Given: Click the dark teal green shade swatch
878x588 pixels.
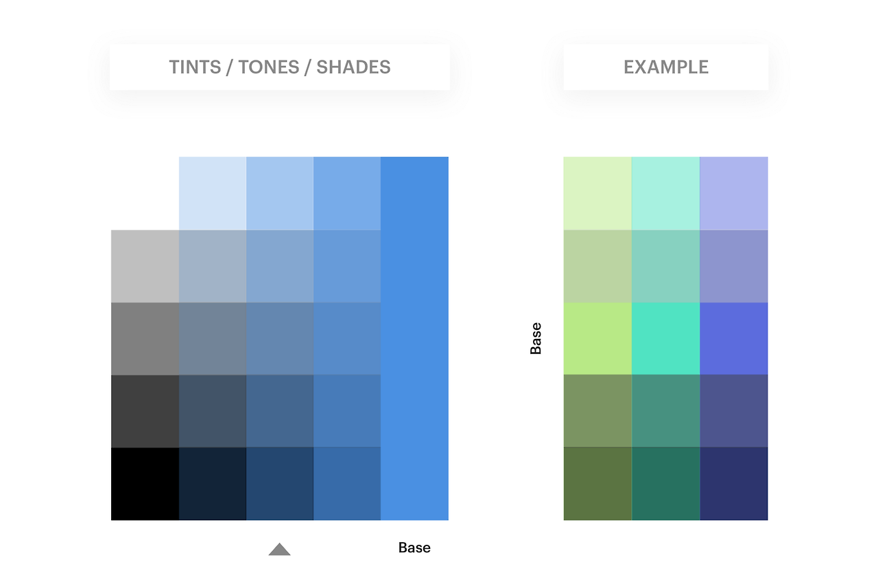Looking at the screenshot, I should [665, 484].
